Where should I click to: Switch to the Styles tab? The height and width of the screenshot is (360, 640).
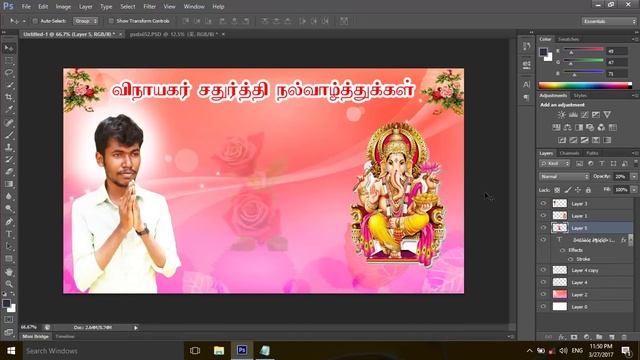(x=580, y=96)
